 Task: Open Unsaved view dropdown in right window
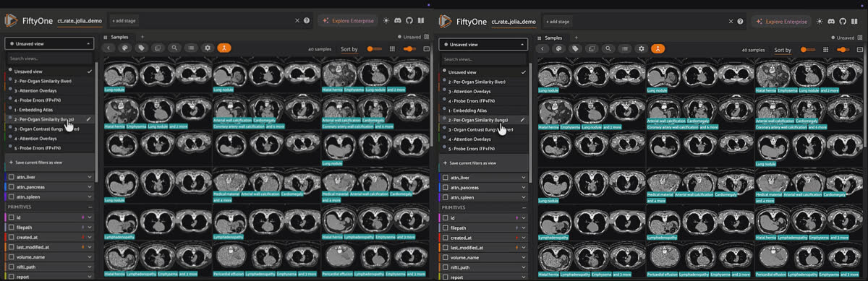484,43
